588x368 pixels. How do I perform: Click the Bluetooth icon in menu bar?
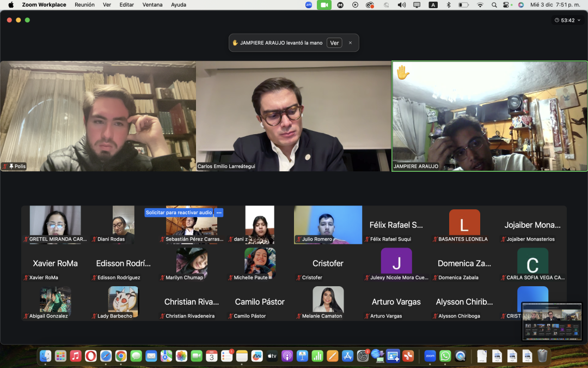point(449,5)
